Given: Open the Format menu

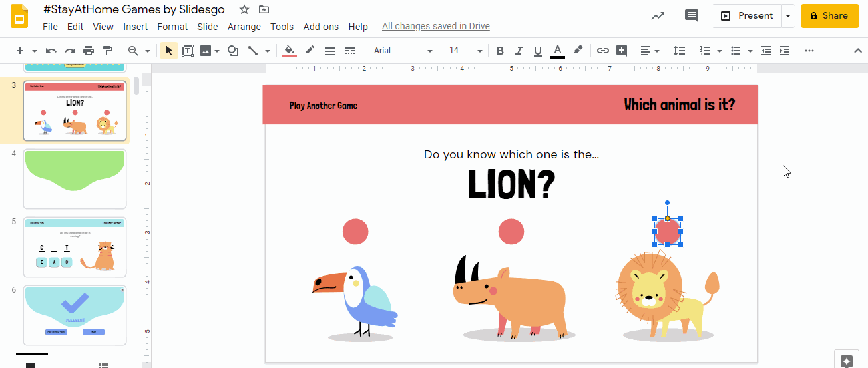Looking at the screenshot, I should [172, 27].
